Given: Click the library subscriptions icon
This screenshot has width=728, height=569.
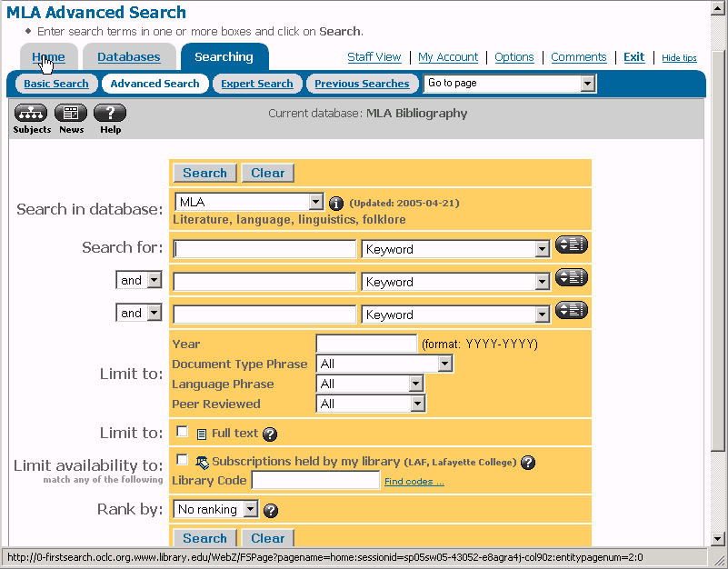Looking at the screenshot, I should click(x=202, y=462).
